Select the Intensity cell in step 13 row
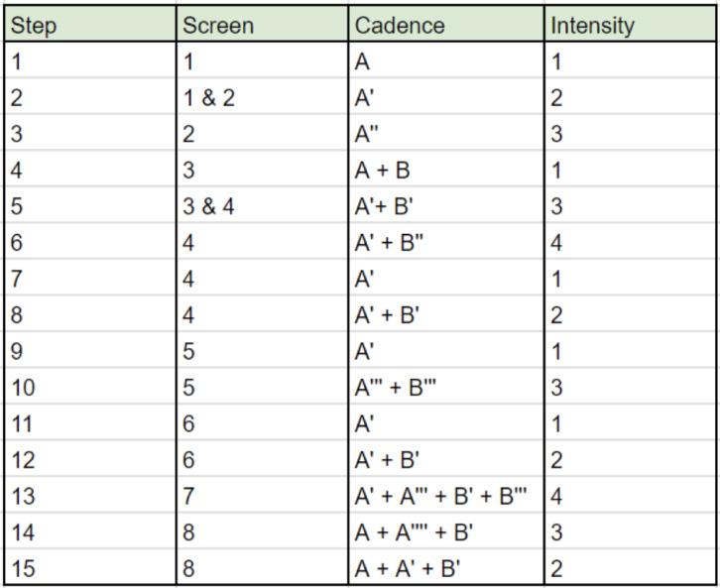This screenshot has height=588, width=720. point(630,496)
